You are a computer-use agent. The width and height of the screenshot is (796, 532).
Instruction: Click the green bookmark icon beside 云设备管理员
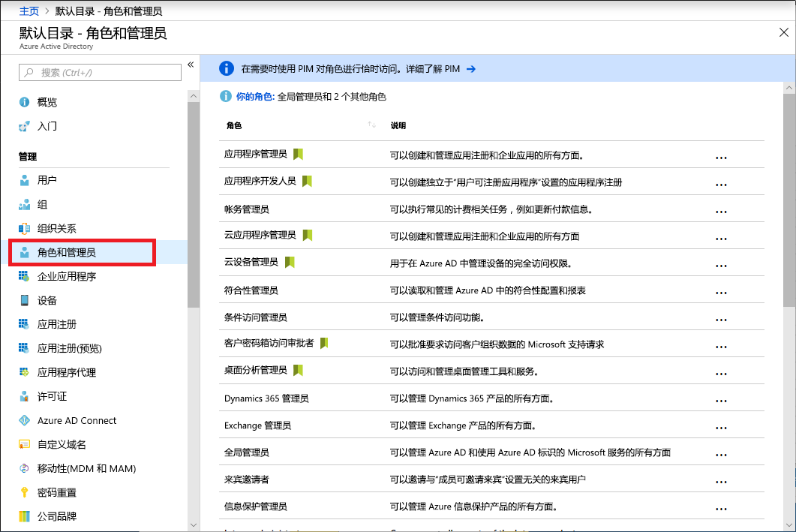pyautogui.click(x=290, y=262)
